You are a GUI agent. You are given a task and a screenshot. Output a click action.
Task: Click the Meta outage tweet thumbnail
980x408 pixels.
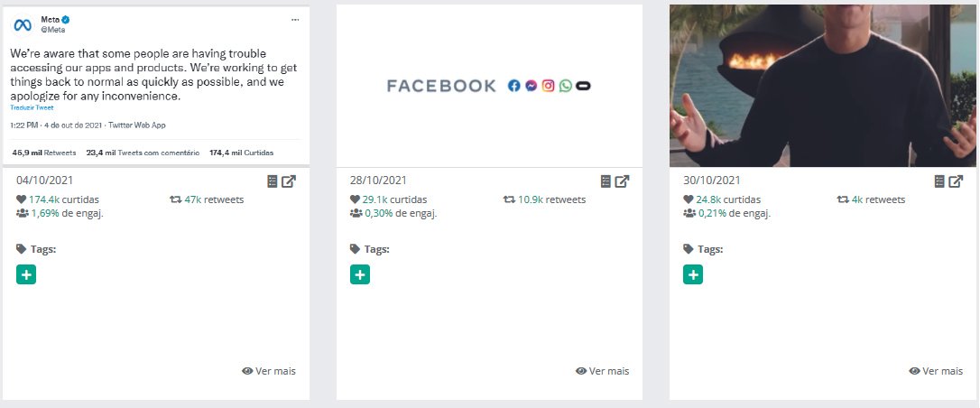[156, 86]
